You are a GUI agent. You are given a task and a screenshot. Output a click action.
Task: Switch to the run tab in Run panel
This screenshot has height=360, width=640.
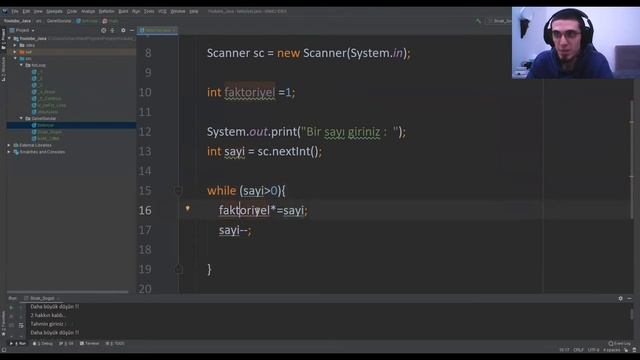42,298
